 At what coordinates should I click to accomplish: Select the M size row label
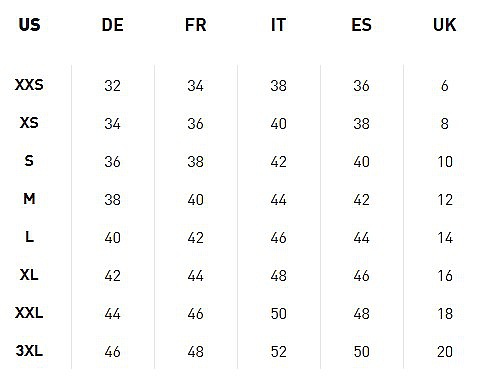pyautogui.click(x=29, y=199)
